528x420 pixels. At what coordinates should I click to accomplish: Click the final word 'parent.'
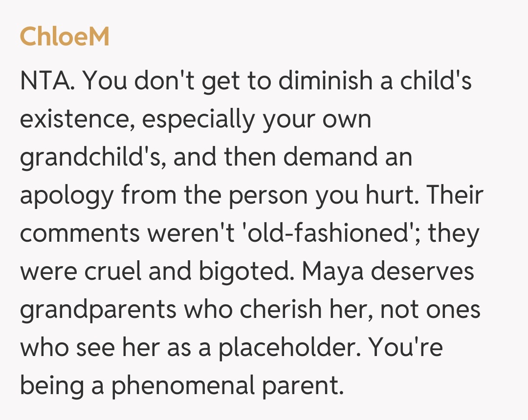tap(302, 386)
